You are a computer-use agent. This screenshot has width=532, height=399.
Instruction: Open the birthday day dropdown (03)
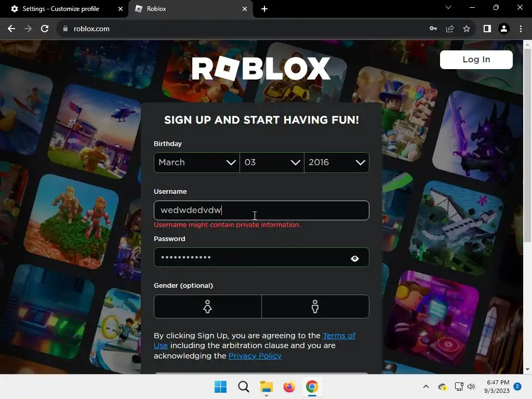coord(272,163)
